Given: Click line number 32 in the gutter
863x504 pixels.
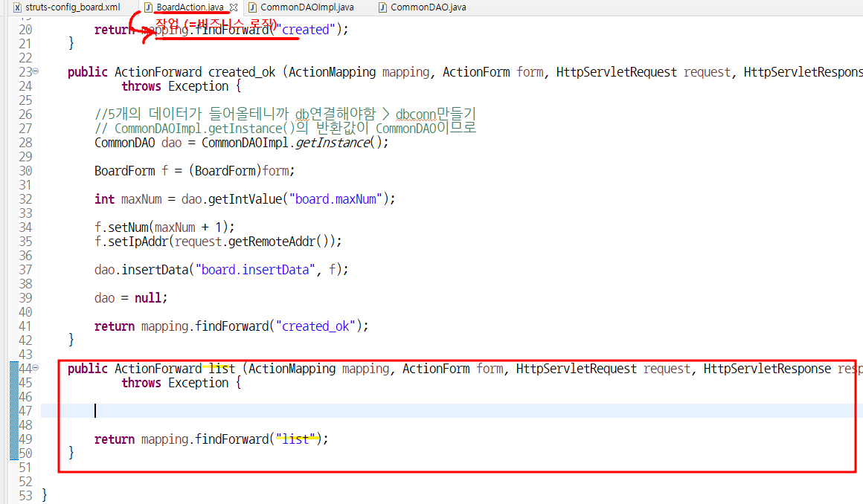Looking at the screenshot, I should pyautogui.click(x=25, y=199).
